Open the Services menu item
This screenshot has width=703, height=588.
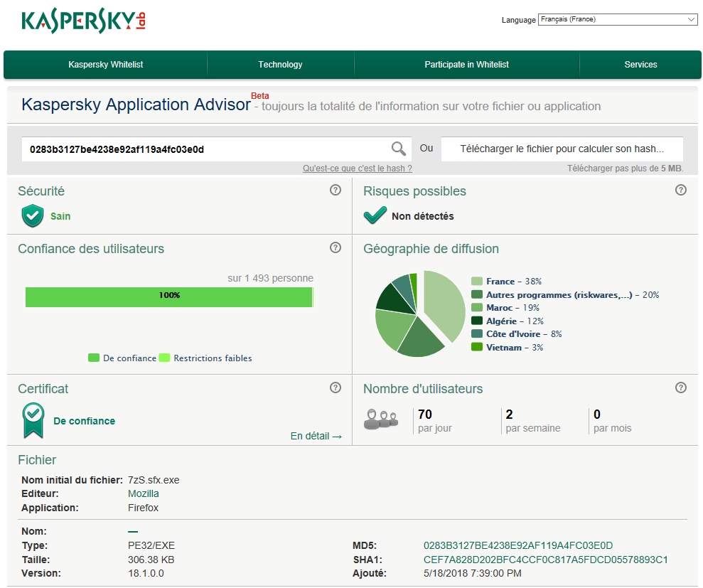point(640,65)
